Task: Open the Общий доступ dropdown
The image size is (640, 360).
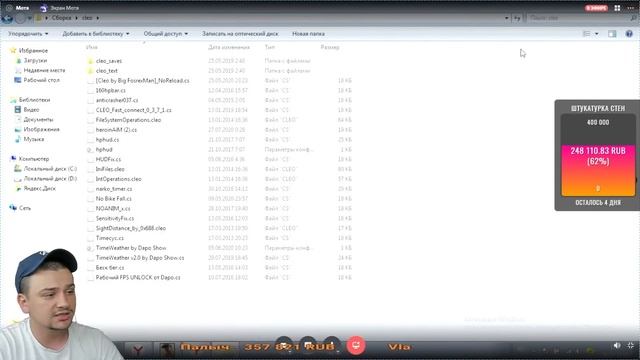Action: (166, 34)
